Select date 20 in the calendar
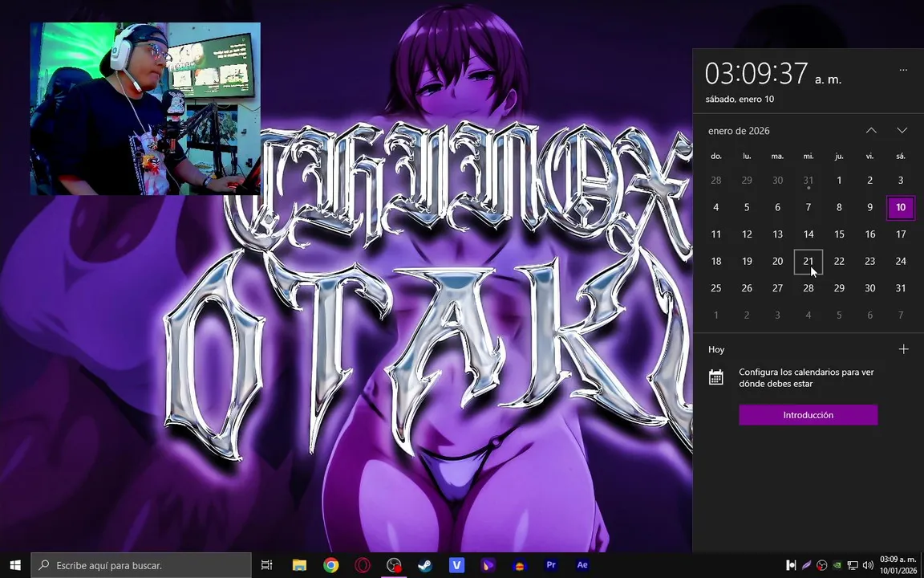 click(x=777, y=261)
